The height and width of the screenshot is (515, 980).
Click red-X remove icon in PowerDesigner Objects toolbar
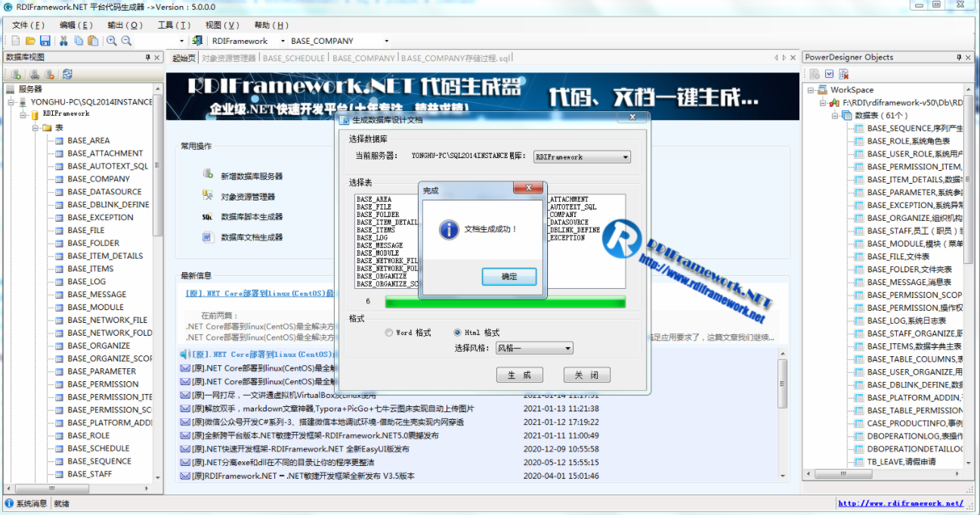pos(844,74)
